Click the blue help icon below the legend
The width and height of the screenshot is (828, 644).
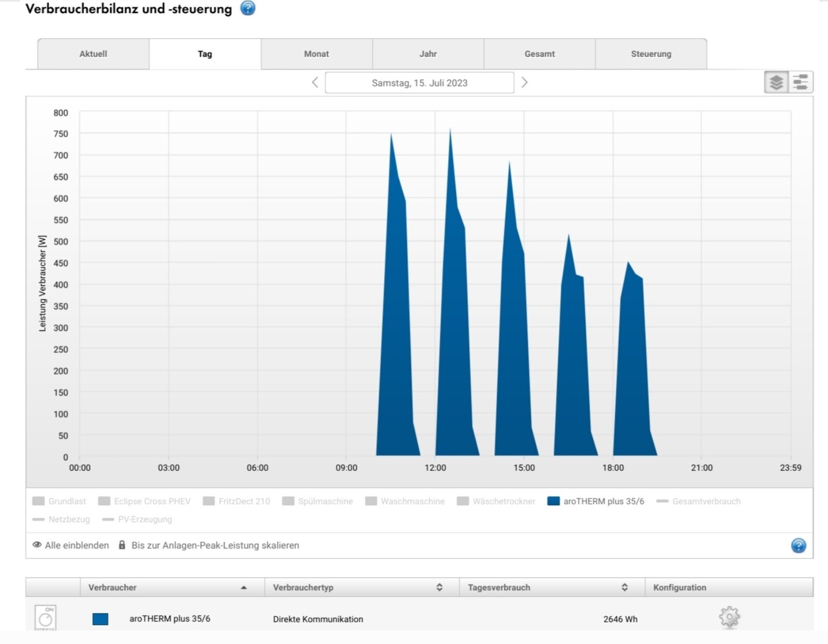(x=798, y=546)
